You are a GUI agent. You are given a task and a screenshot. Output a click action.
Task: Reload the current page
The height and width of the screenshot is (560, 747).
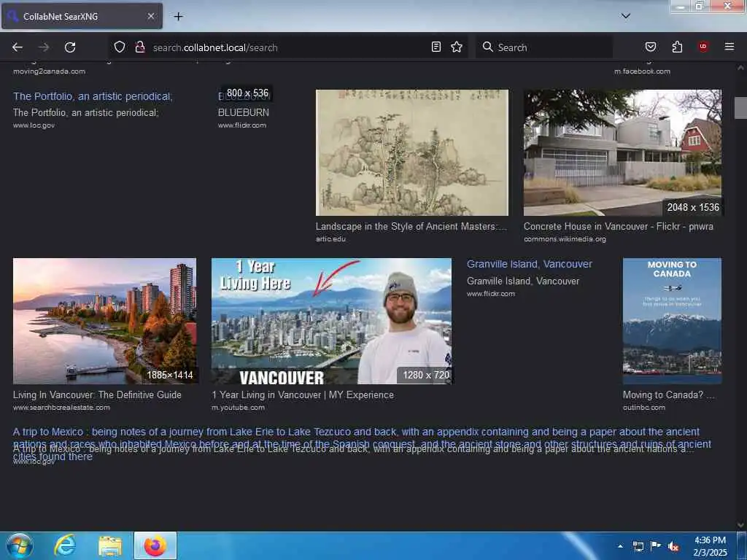click(x=70, y=47)
